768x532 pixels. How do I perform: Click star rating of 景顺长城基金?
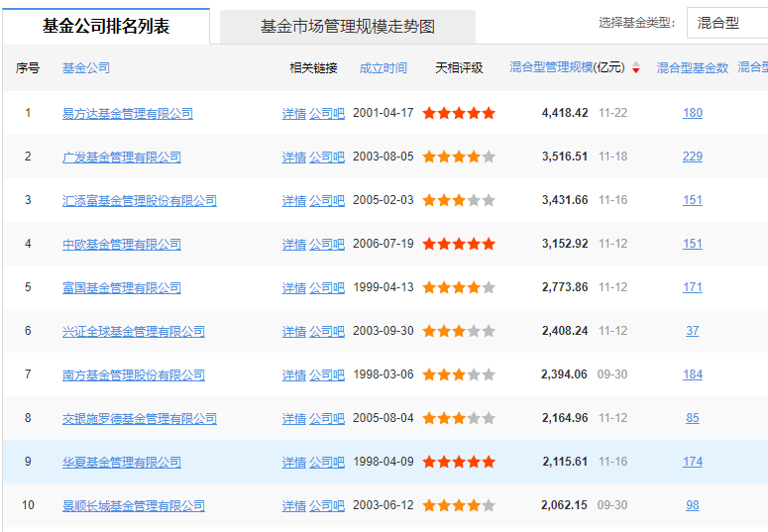tap(459, 505)
